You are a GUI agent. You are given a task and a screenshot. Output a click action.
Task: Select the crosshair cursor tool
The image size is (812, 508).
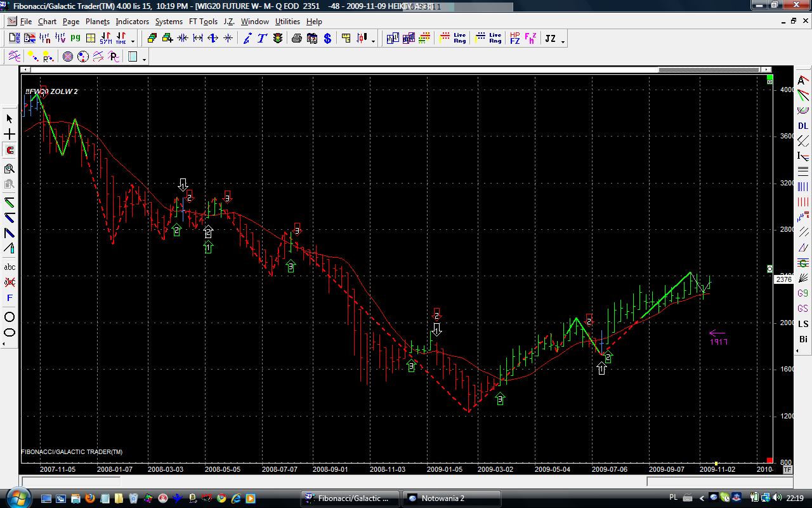10,135
